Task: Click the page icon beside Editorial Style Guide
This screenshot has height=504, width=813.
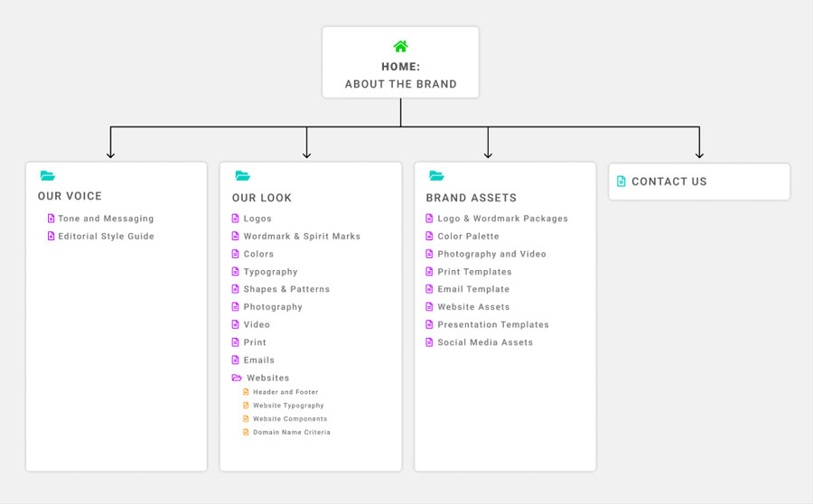Action: pyautogui.click(x=51, y=236)
